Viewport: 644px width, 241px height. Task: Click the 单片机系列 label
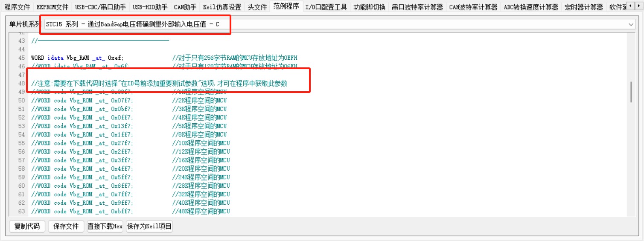[24, 25]
